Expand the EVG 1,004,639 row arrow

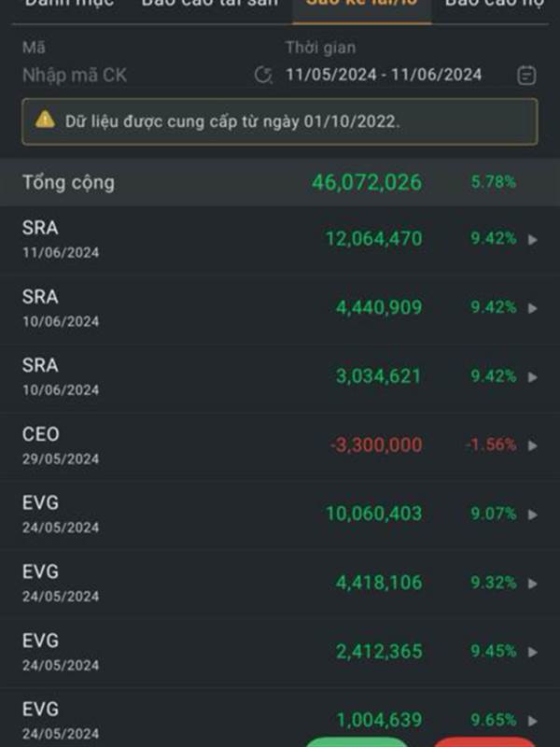click(x=533, y=721)
